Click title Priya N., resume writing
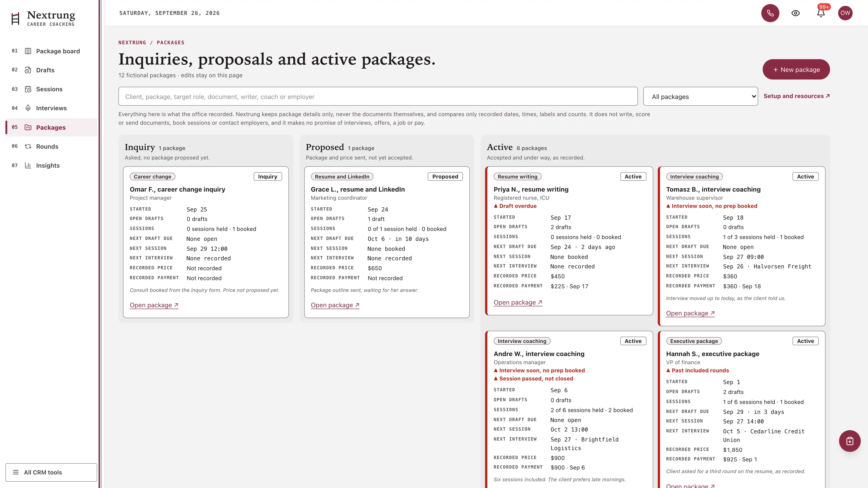The image size is (868, 488). click(531, 189)
